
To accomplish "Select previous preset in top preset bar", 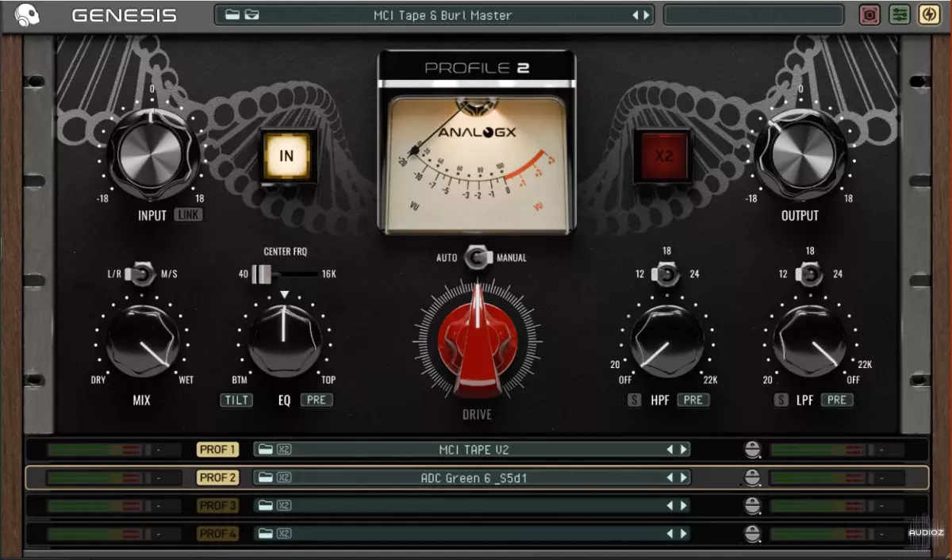I will (x=635, y=15).
